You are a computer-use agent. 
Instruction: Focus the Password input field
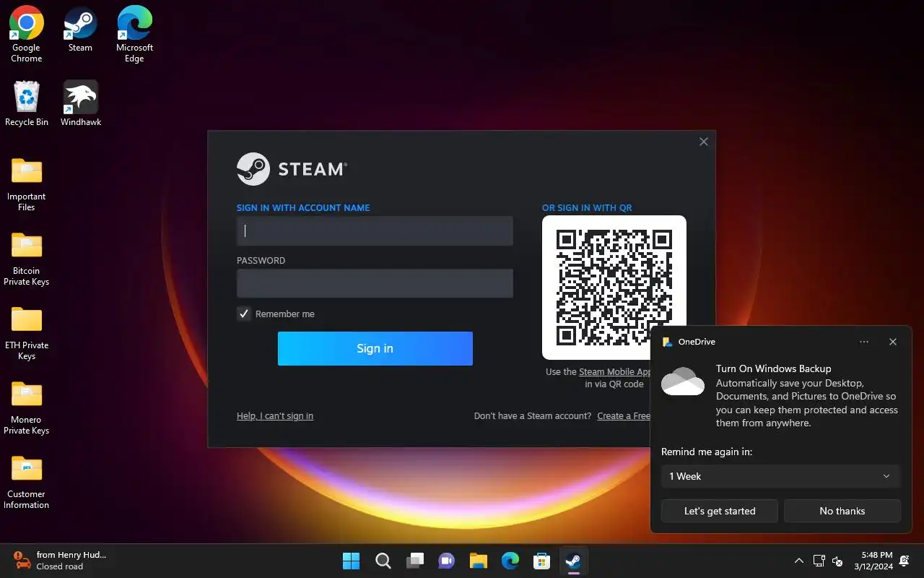click(x=375, y=283)
